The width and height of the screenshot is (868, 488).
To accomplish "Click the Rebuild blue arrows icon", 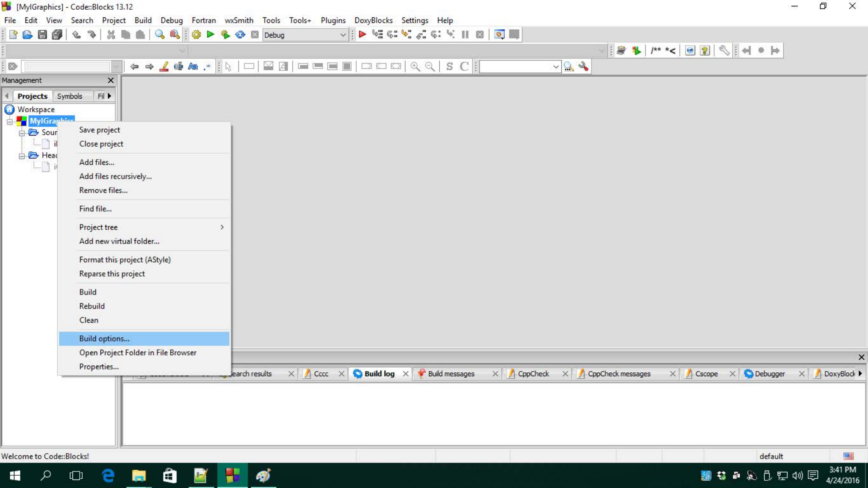I will [x=240, y=35].
